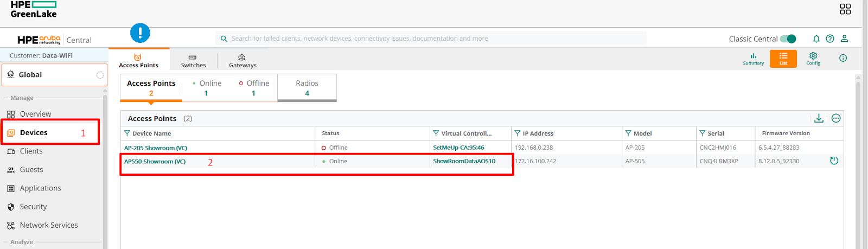
Task: Sort by the Status column header
Action: [x=330, y=133]
